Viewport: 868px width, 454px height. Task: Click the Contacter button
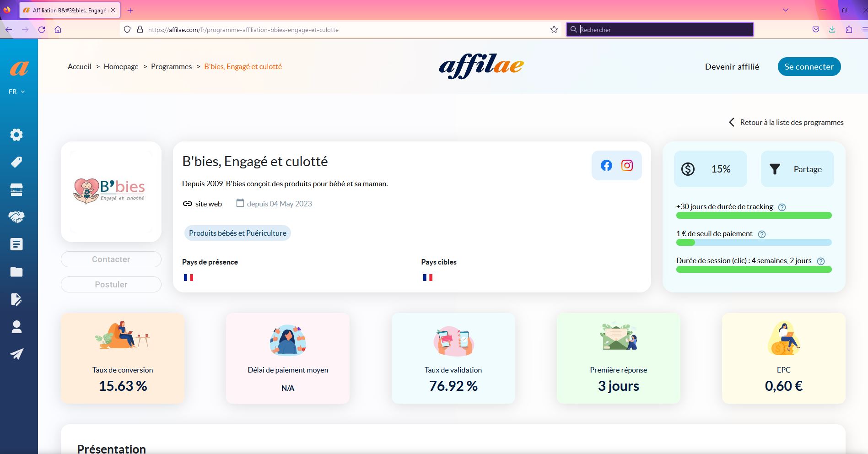(111, 259)
